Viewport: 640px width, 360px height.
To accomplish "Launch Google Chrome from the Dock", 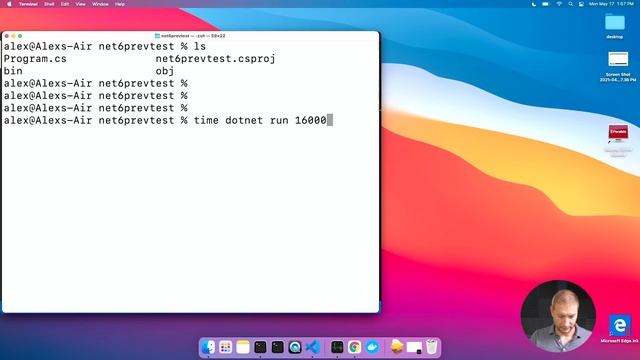I will [x=355, y=347].
